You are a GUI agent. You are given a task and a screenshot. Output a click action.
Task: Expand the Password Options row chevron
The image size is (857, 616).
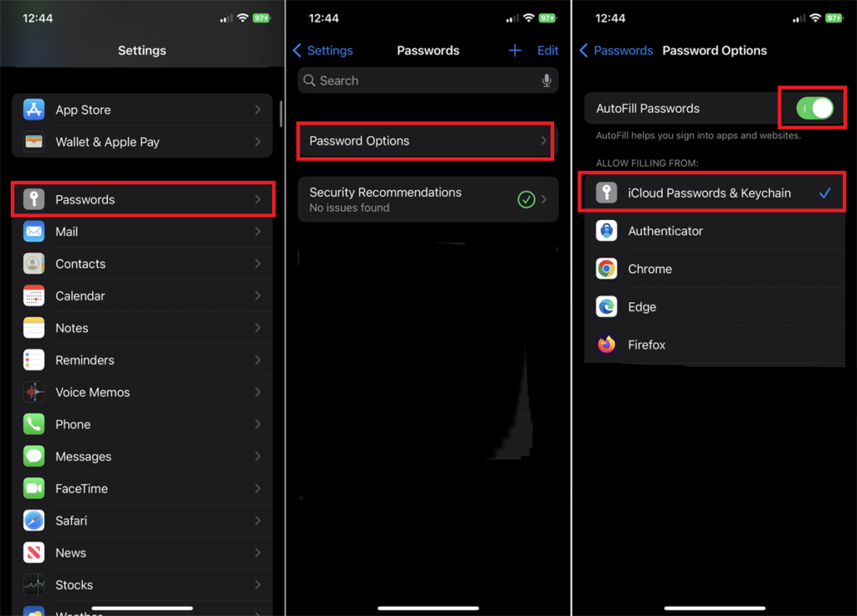tap(543, 141)
